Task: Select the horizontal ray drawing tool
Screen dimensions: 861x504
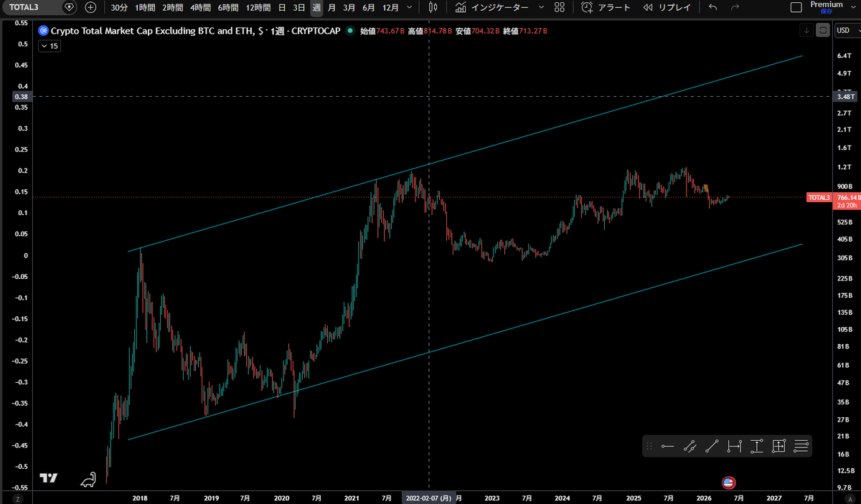Action: point(668,447)
